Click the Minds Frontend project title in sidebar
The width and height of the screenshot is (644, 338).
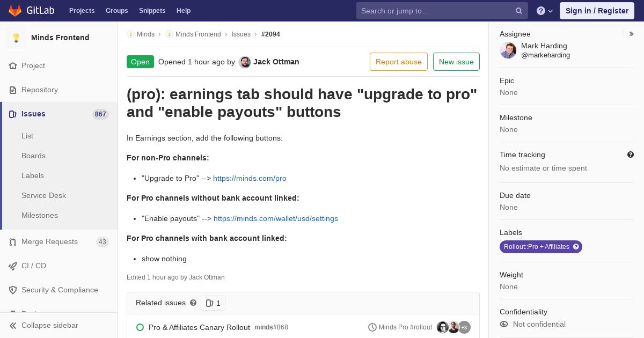[x=60, y=38]
